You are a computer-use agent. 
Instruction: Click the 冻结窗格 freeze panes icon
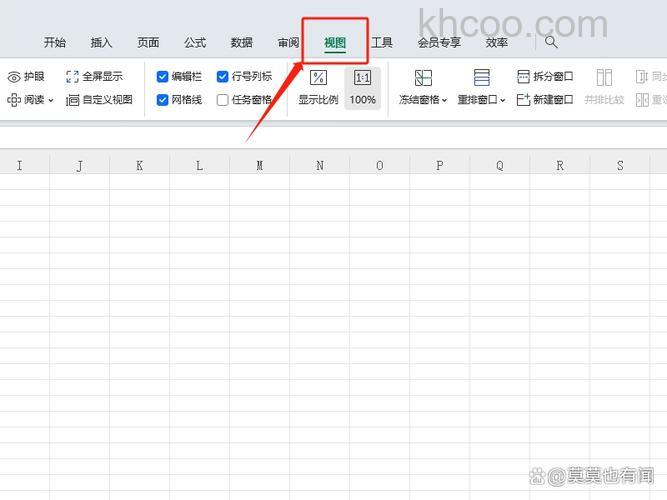click(423, 78)
